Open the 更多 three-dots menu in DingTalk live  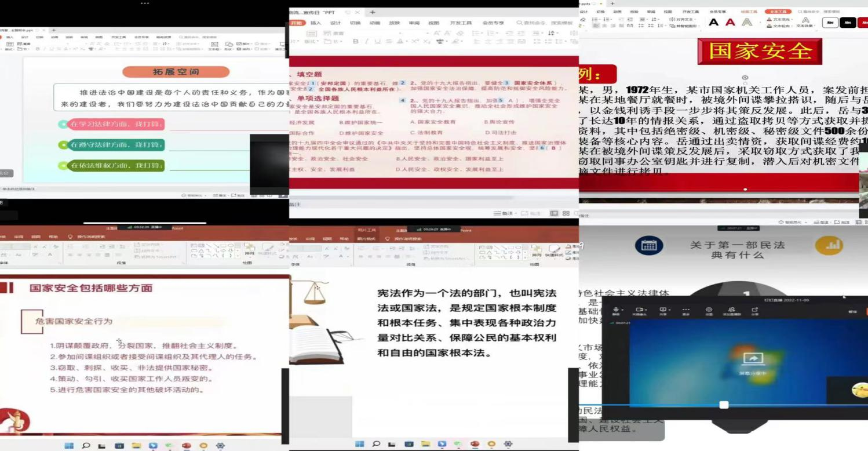click(685, 311)
